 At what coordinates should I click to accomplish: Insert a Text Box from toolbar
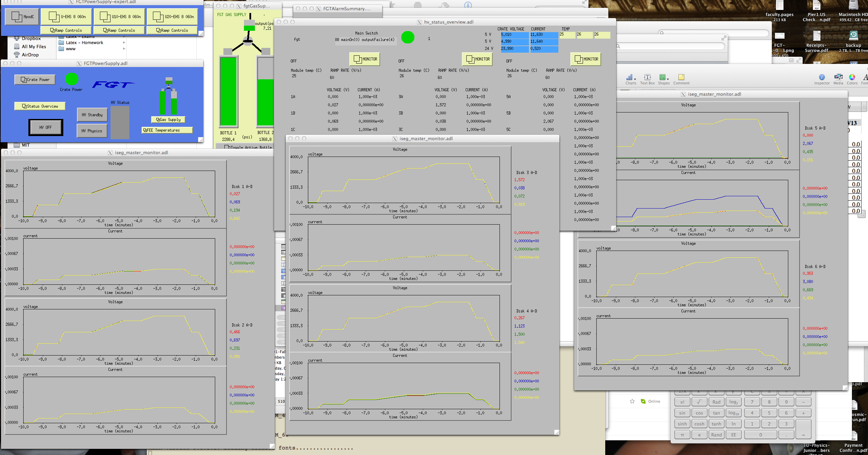(647, 79)
